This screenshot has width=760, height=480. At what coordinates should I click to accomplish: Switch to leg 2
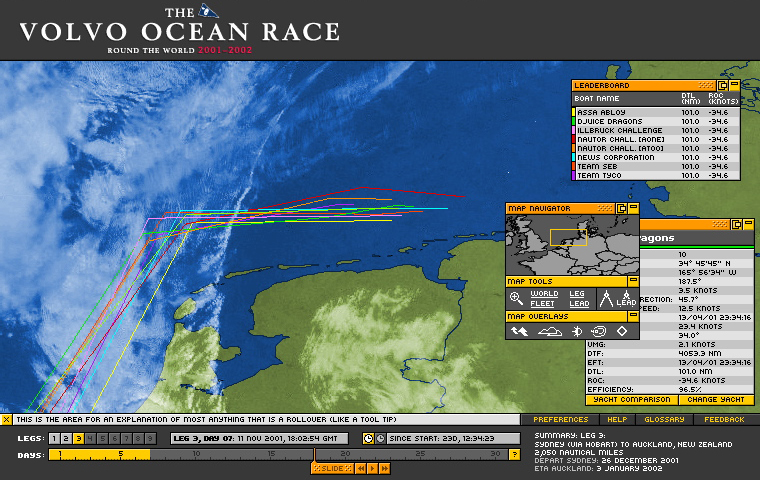pos(66,439)
